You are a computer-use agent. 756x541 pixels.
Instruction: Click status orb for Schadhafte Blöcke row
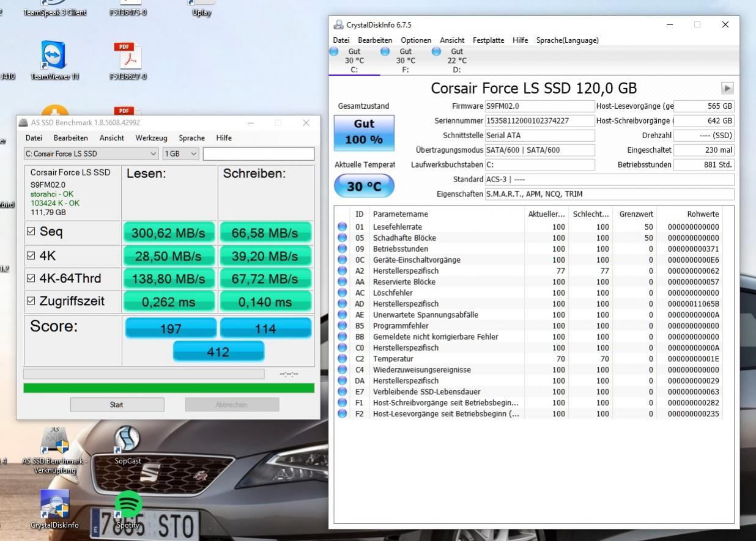(x=343, y=238)
